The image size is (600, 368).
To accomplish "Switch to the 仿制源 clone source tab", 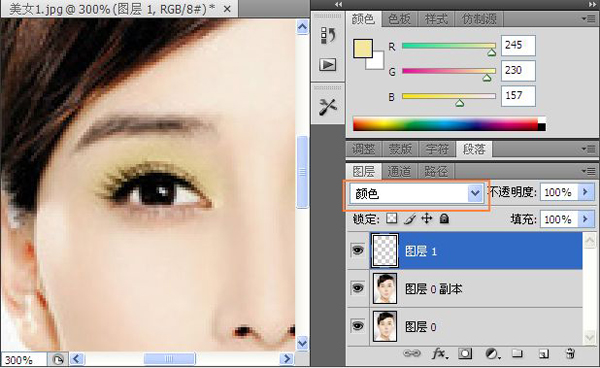I will (479, 19).
